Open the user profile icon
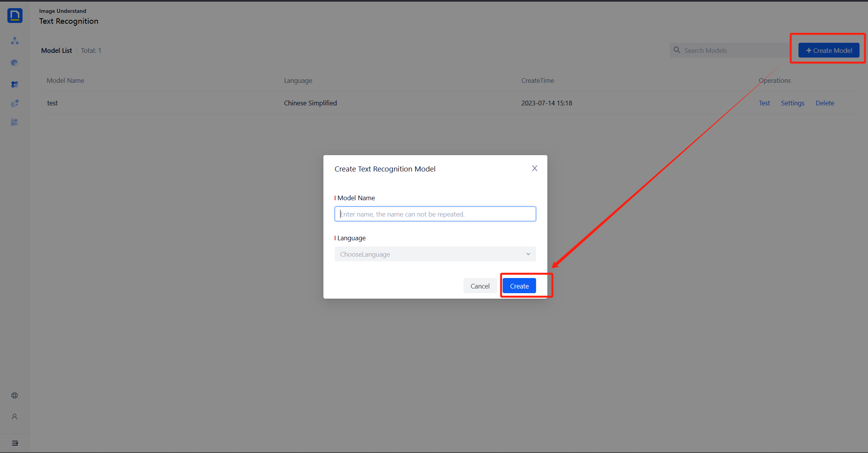Image resolution: width=868 pixels, height=453 pixels. [x=15, y=417]
